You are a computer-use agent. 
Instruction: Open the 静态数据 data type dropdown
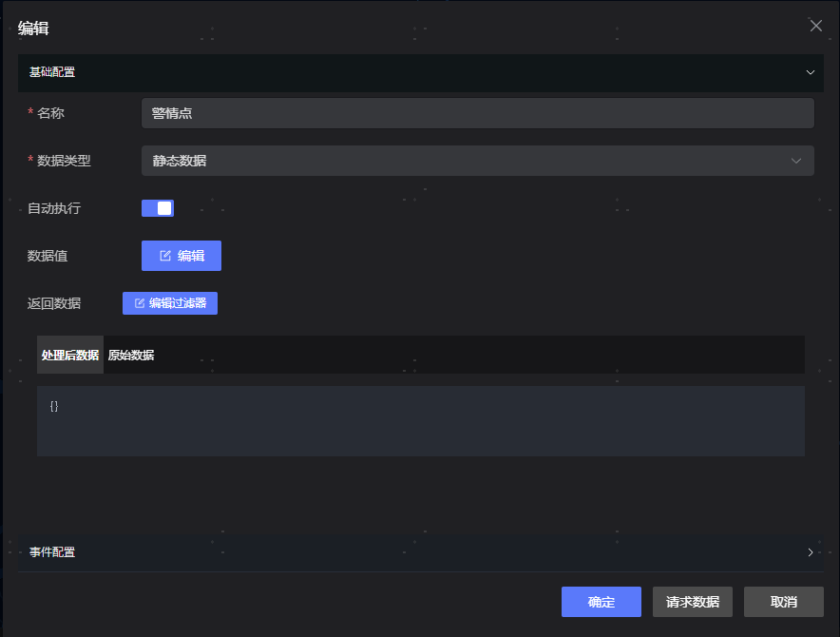476,161
